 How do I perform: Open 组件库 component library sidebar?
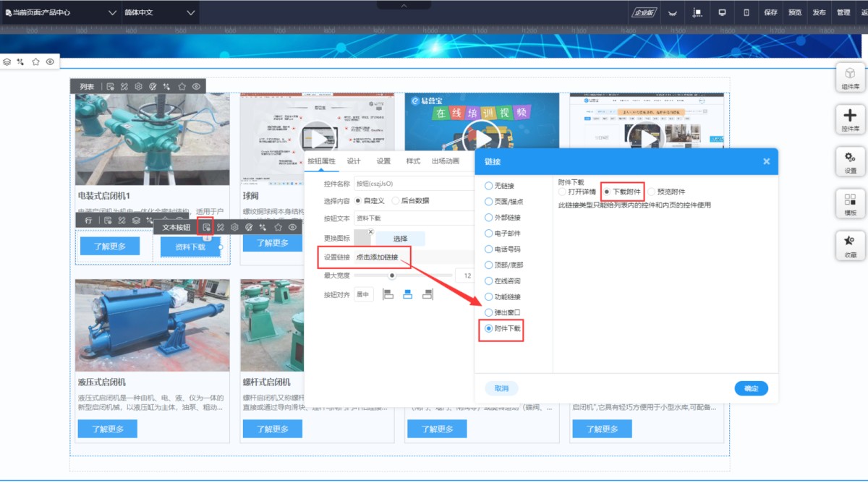851,77
